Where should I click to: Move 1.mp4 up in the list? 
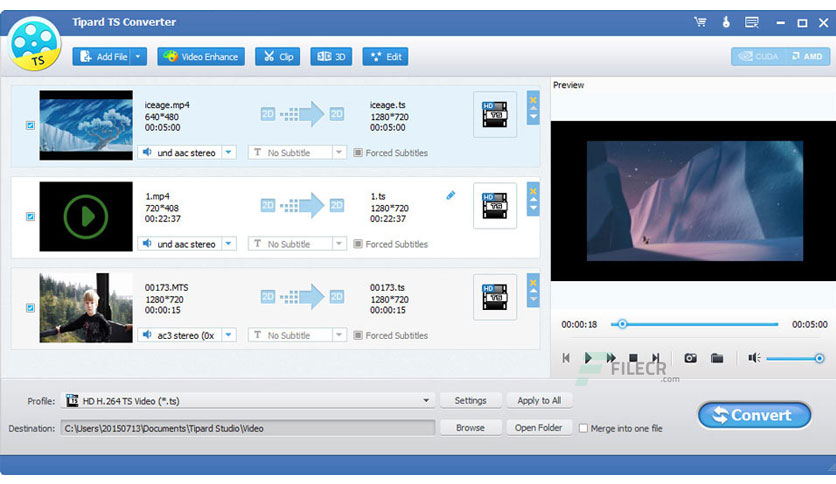[533, 199]
